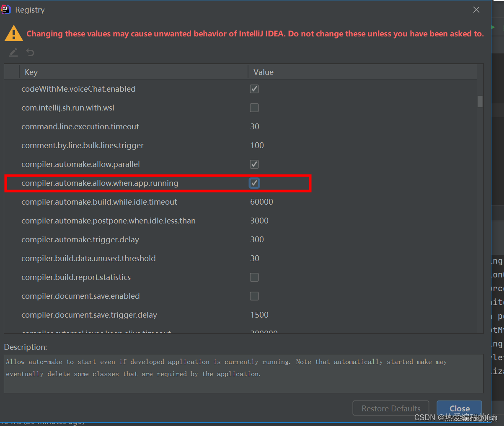Viewport: 504px width, 426px height.
Task: Click the registry table scrollbar thumb
Action: point(480,102)
